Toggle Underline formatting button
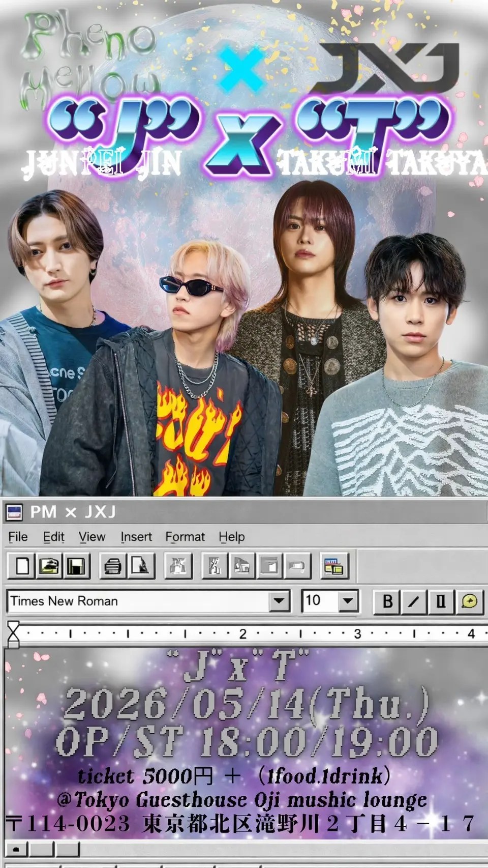The image size is (488, 868). coord(441,601)
